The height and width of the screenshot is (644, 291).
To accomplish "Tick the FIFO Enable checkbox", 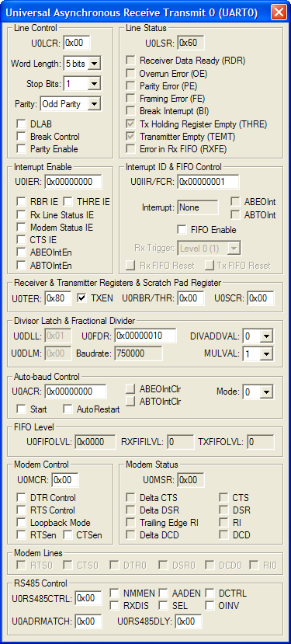I will (x=182, y=230).
